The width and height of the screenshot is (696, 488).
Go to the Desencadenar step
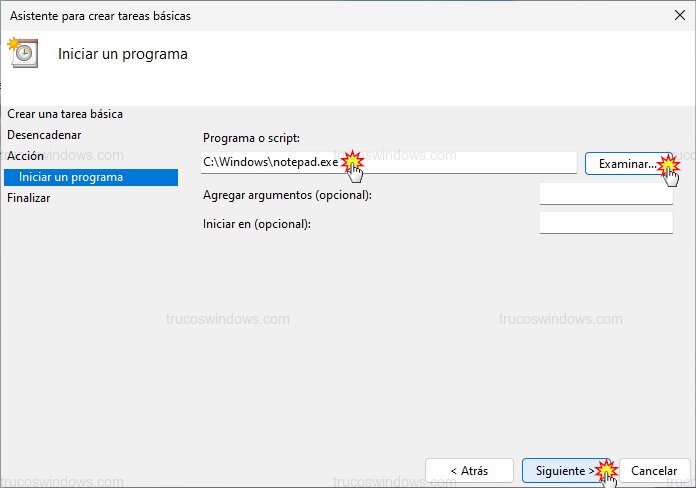point(44,135)
